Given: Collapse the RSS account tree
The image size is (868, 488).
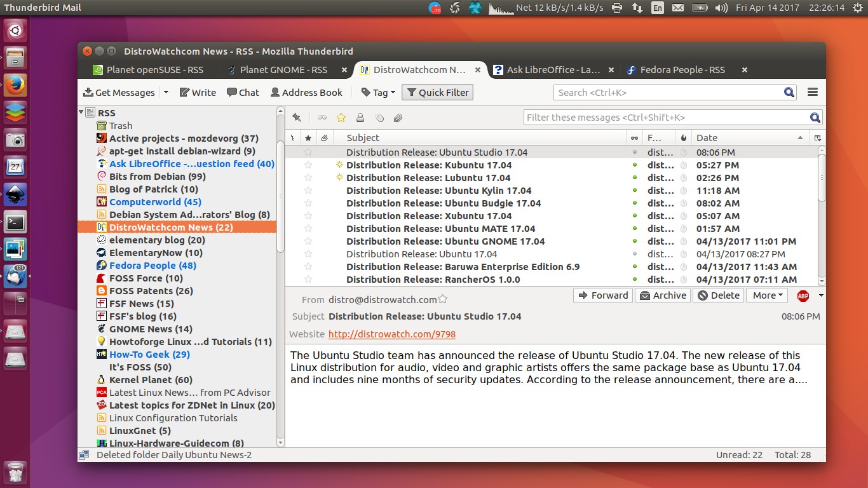Looking at the screenshot, I should coord(82,112).
